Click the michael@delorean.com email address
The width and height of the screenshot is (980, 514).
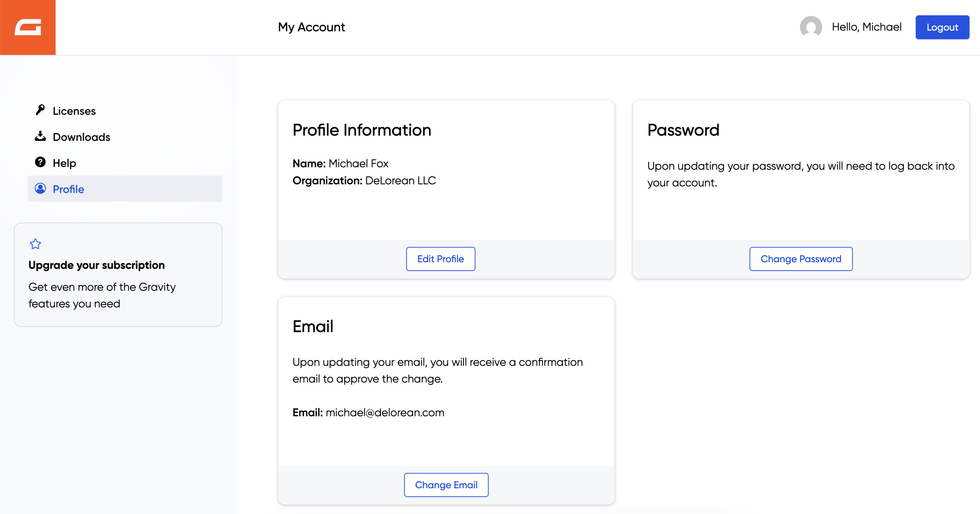coord(385,413)
